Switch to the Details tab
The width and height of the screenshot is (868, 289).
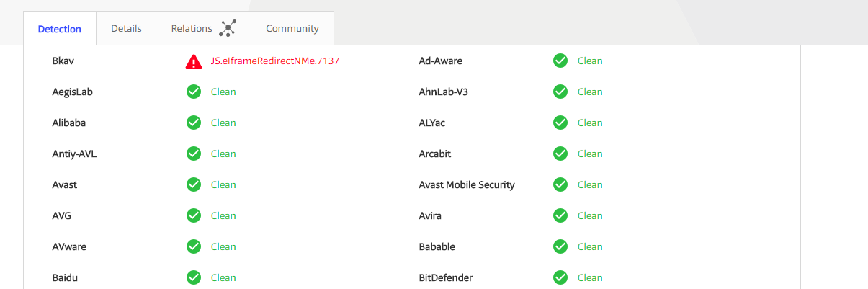(x=126, y=29)
